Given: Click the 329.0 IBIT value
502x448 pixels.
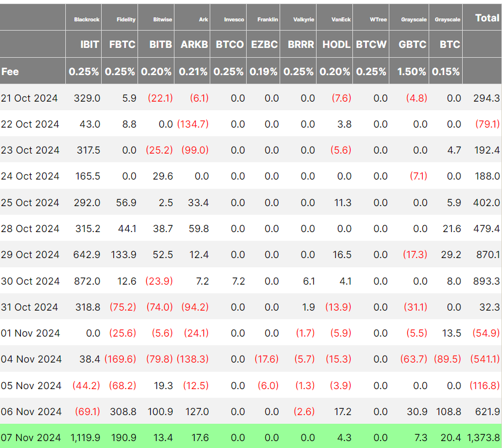Looking at the screenshot, I should point(87,98).
